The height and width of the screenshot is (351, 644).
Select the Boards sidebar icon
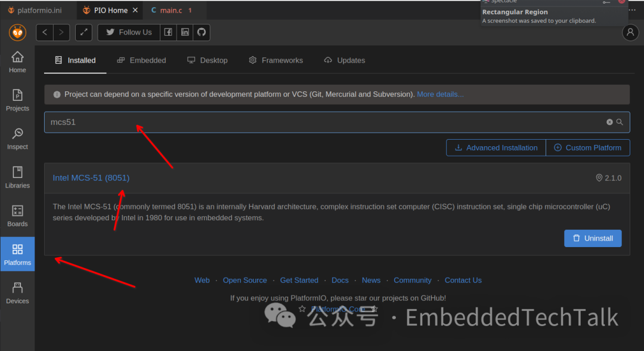(x=17, y=215)
